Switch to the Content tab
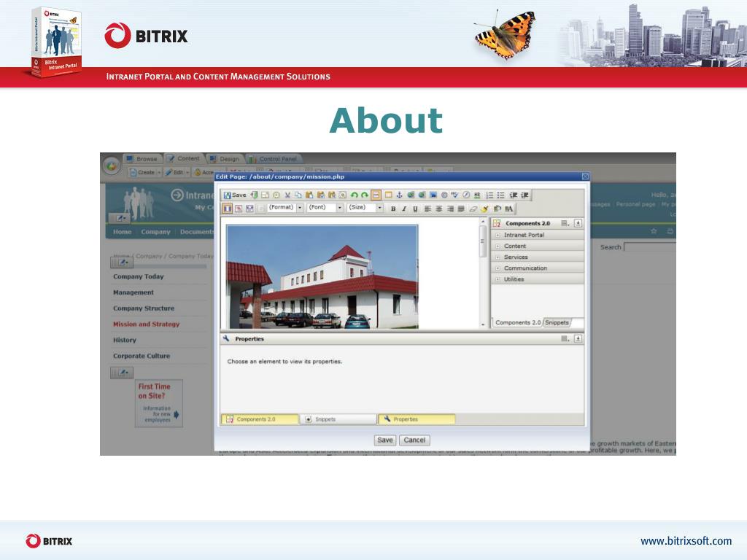Viewport: 747px width, 560px height. 184,158
